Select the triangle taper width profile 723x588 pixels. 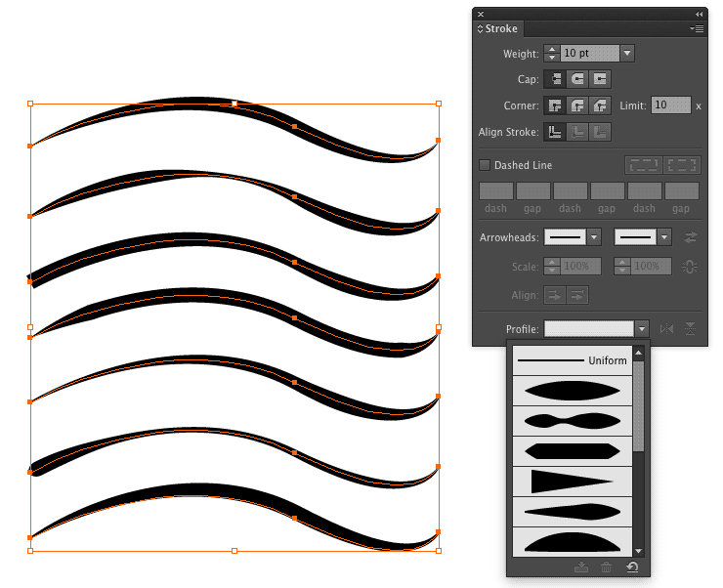573,482
